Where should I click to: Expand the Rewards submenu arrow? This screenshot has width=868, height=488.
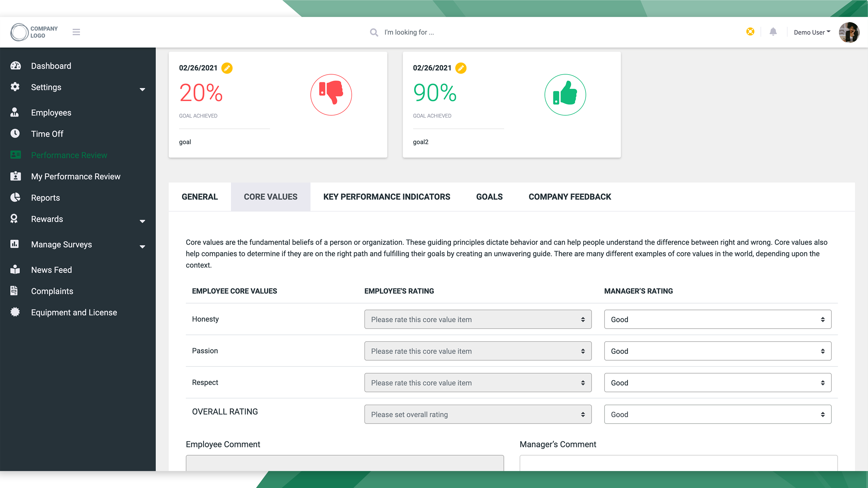[x=142, y=221]
